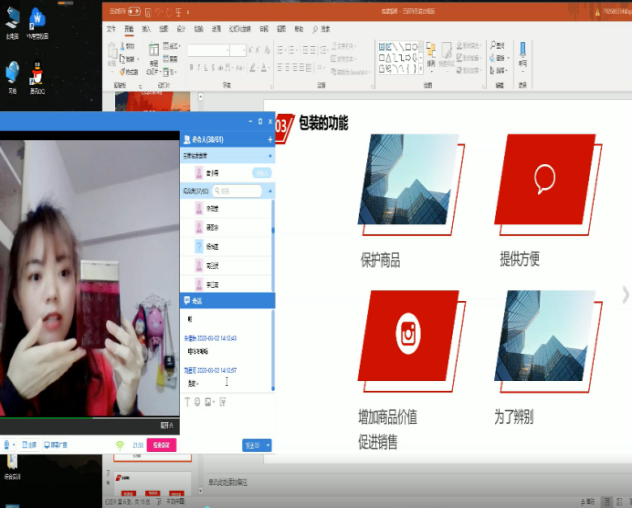Click the blue Send button in chat
This screenshot has height=508, width=632.
[254, 445]
